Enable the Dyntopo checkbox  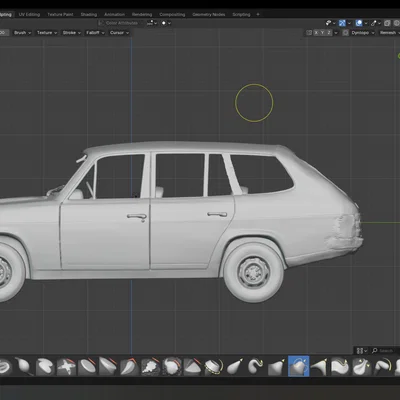pyautogui.click(x=346, y=33)
